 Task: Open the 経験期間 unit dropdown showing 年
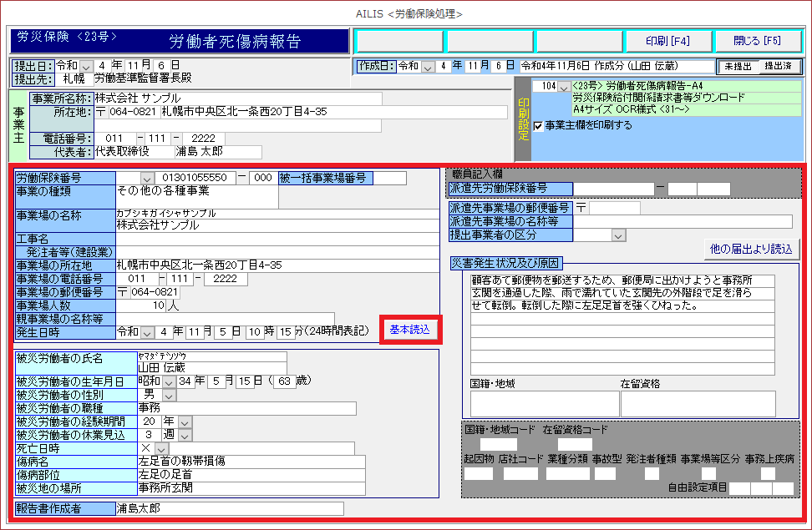pos(185,421)
